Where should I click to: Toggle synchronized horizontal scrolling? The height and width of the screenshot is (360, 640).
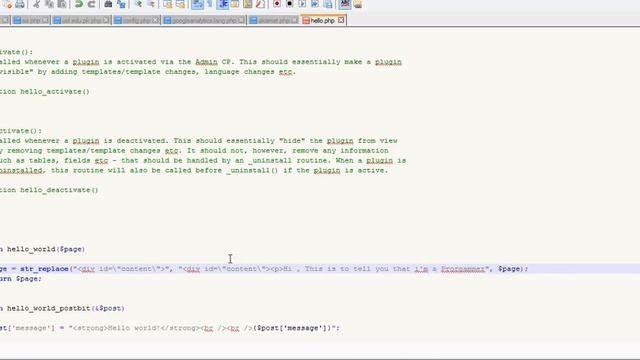point(180,4)
